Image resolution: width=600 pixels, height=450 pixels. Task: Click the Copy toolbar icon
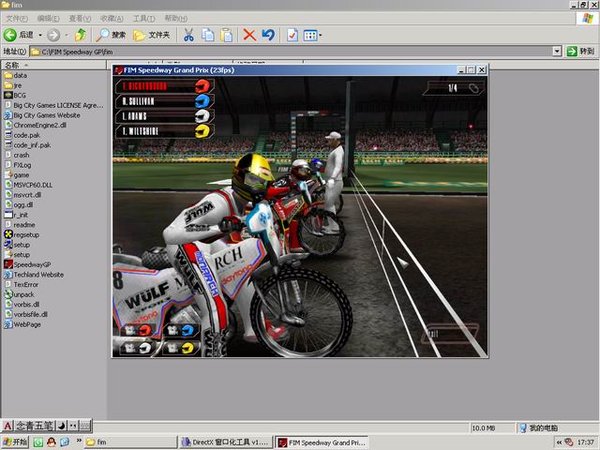point(208,35)
